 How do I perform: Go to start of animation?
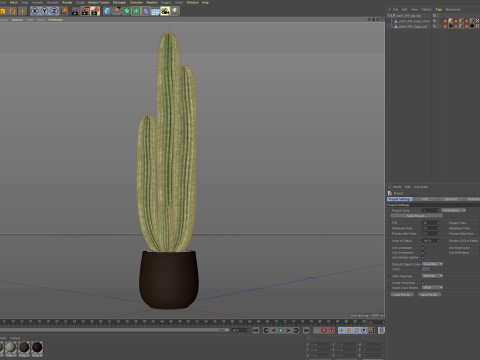pyautogui.click(x=256, y=330)
